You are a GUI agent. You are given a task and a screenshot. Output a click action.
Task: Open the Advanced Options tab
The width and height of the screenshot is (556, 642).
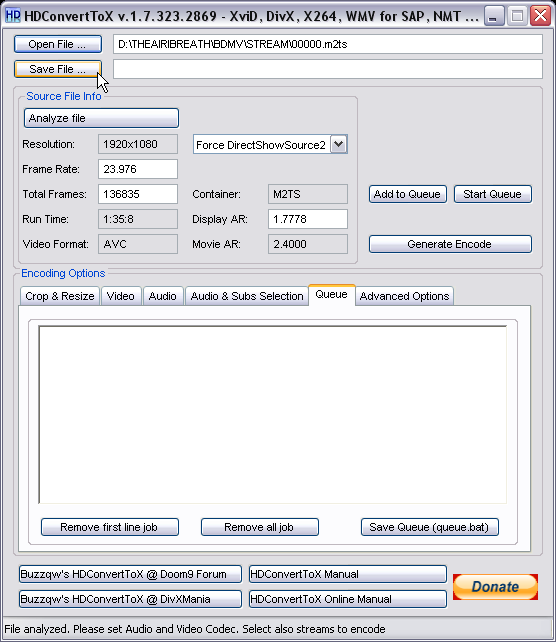[405, 296]
